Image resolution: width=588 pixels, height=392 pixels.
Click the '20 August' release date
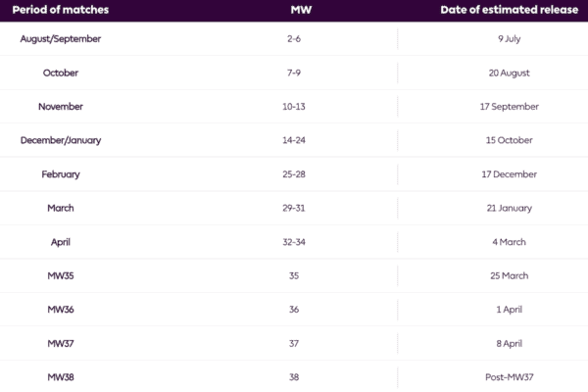510,73
